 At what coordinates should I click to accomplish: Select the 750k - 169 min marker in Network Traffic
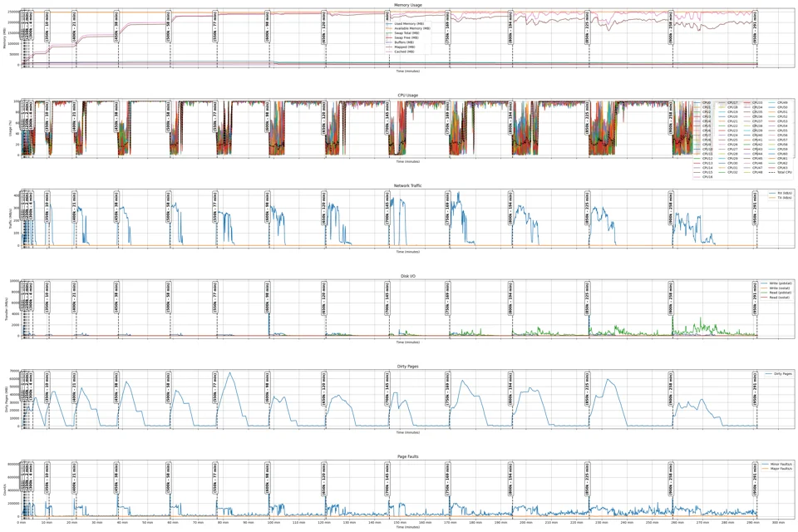coord(447,206)
